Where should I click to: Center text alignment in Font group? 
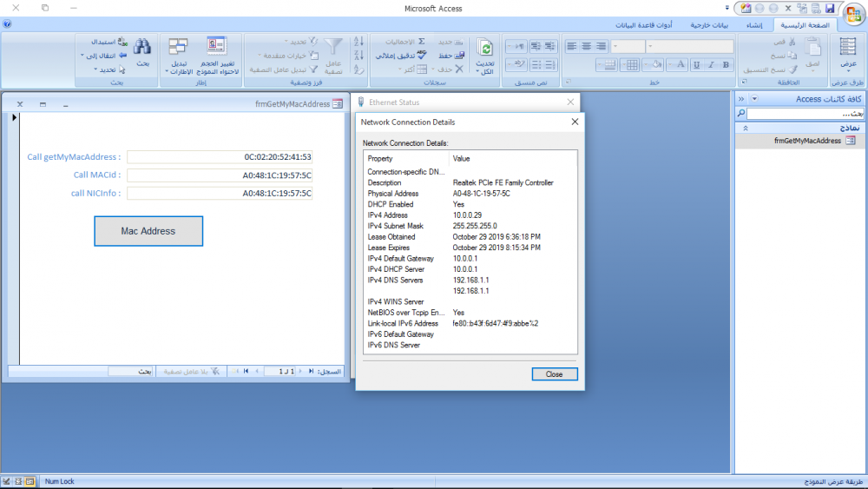click(x=586, y=47)
